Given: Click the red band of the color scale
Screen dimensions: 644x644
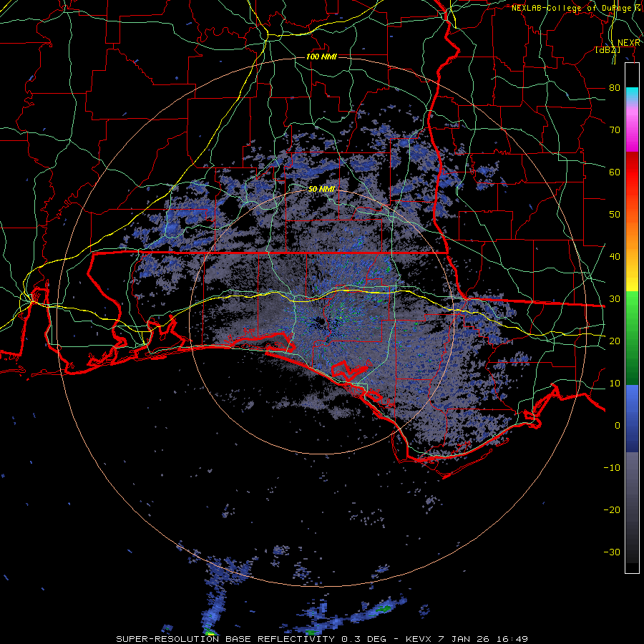Looking at the screenshot, I should coord(632,172).
